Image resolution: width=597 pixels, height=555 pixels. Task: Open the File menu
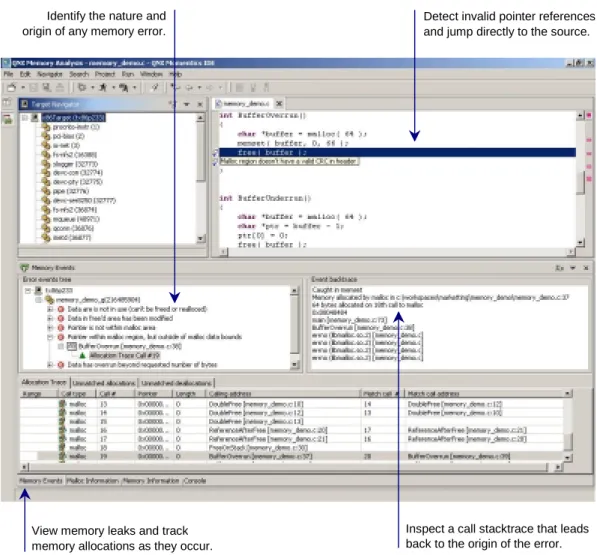[8, 74]
